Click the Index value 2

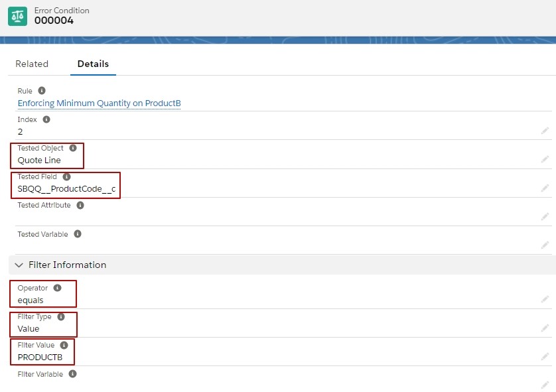[x=20, y=132]
